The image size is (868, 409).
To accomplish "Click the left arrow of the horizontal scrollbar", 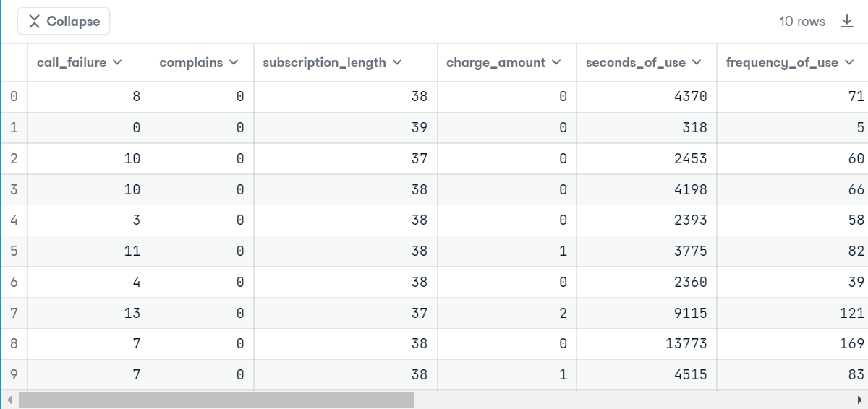I will (9, 400).
